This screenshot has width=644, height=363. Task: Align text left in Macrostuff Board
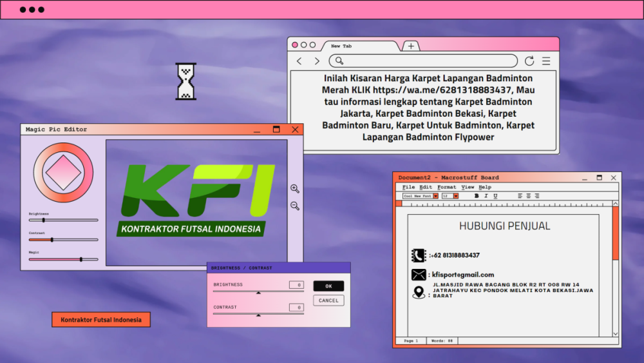coord(520,196)
